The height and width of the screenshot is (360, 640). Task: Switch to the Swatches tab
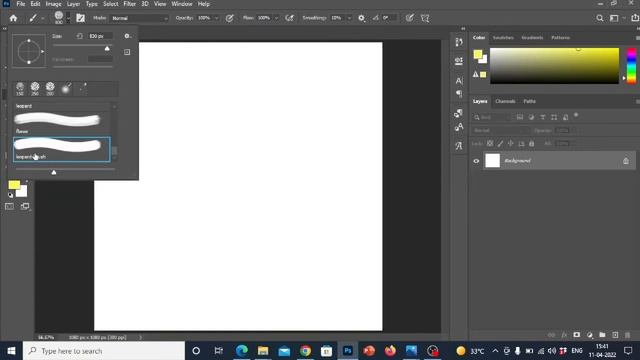pyautogui.click(x=503, y=38)
